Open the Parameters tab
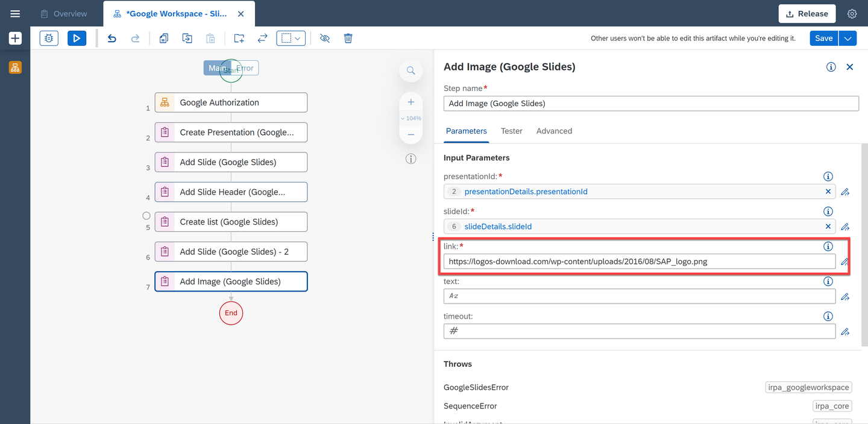 tap(466, 131)
